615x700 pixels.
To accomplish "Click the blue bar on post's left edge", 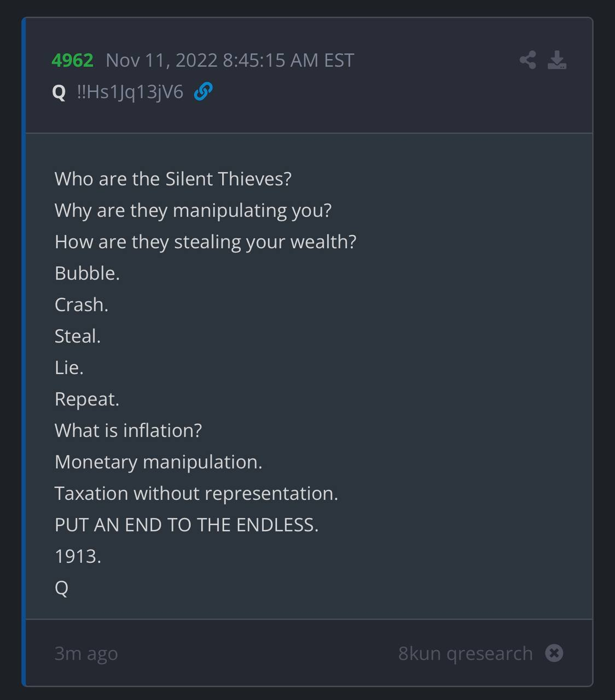I will click(x=24, y=351).
